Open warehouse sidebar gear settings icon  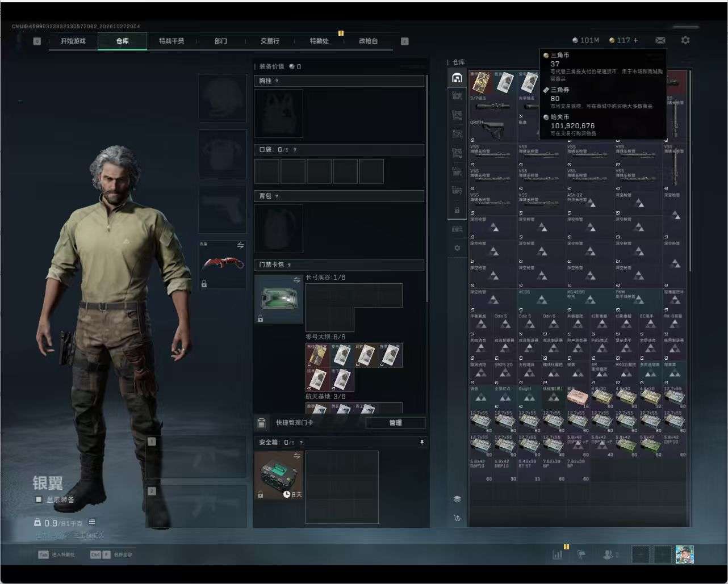click(x=457, y=248)
